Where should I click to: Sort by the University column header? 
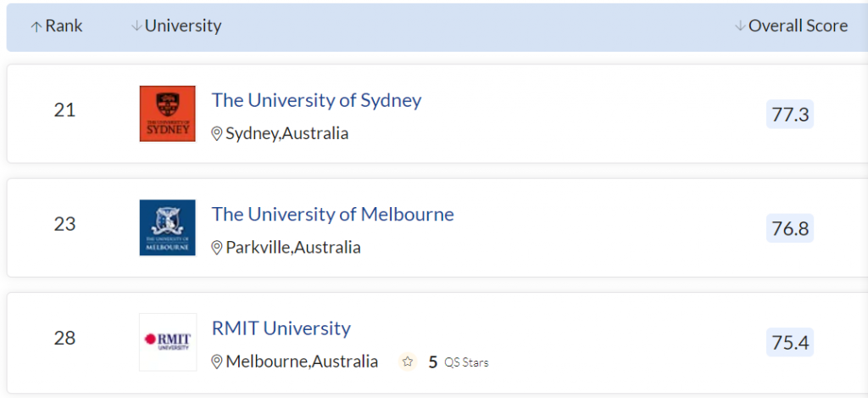click(x=183, y=26)
